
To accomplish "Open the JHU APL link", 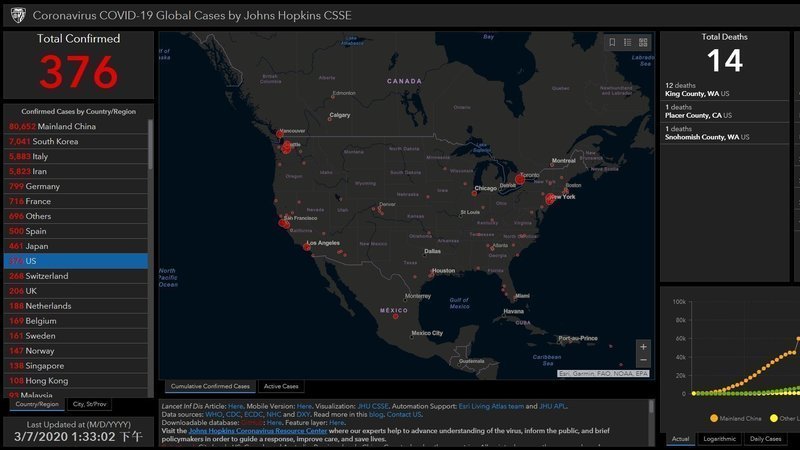I will point(553,406).
